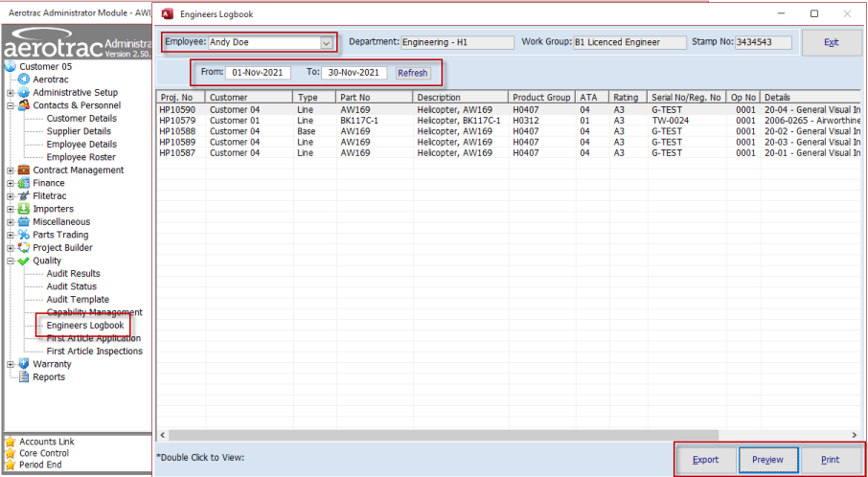Click the Administrative Setup gear icon
The height and width of the screenshot is (477, 868).
pyautogui.click(x=23, y=92)
